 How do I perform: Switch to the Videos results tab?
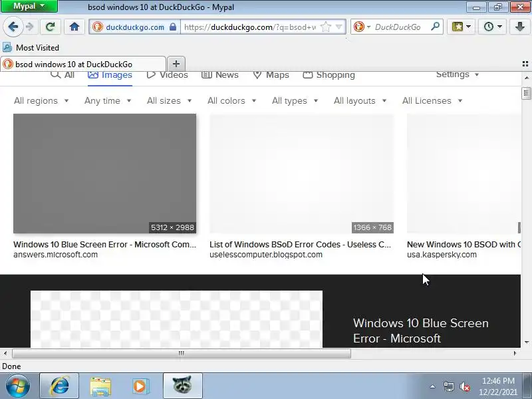[167, 74]
